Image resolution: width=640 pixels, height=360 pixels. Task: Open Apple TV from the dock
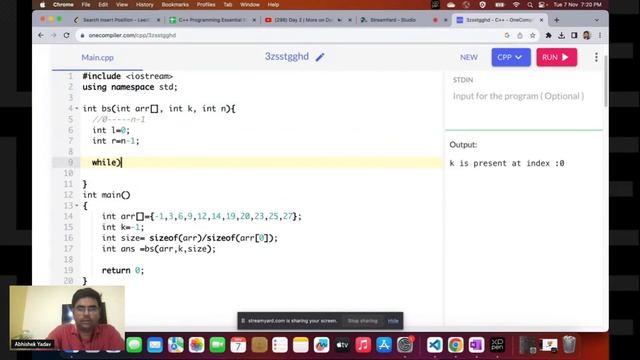[342, 345]
